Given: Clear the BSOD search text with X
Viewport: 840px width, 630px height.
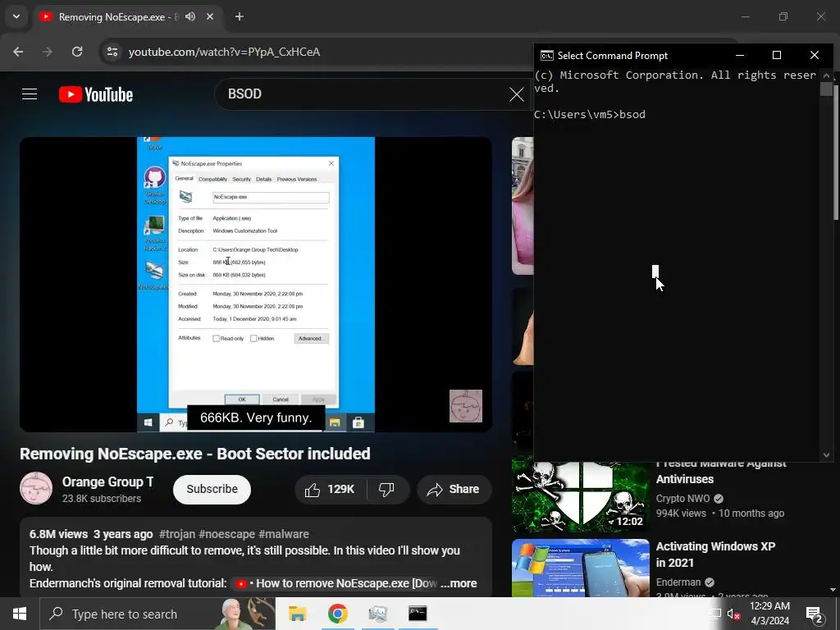Looking at the screenshot, I should (517, 94).
